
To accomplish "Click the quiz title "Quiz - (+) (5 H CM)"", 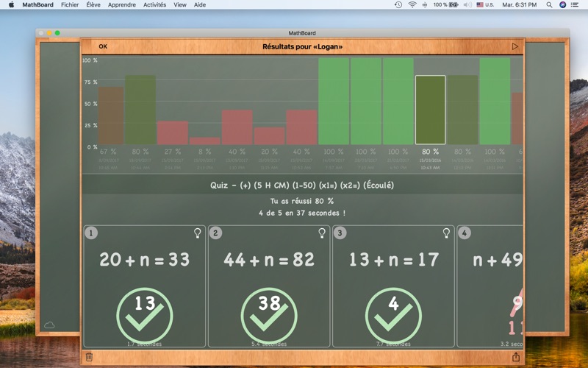I will point(302,185).
